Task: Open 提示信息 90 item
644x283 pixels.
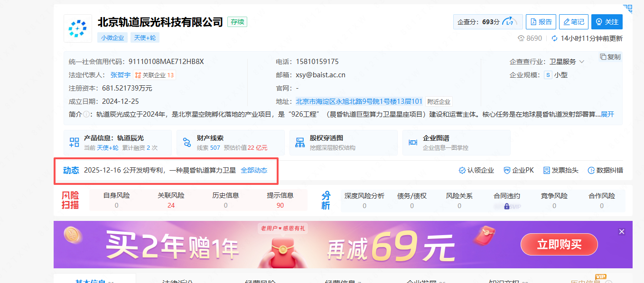Action: (x=280, y=200)
